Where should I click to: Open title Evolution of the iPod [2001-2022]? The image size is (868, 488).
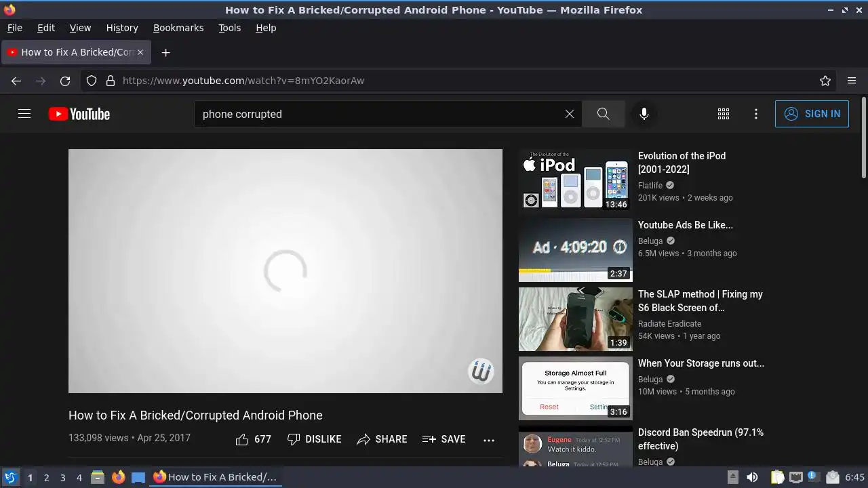tap(682, 163)
